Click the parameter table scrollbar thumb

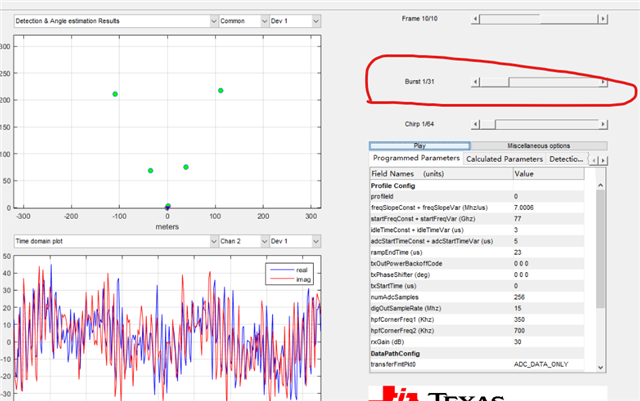click(x=600, y=248)
